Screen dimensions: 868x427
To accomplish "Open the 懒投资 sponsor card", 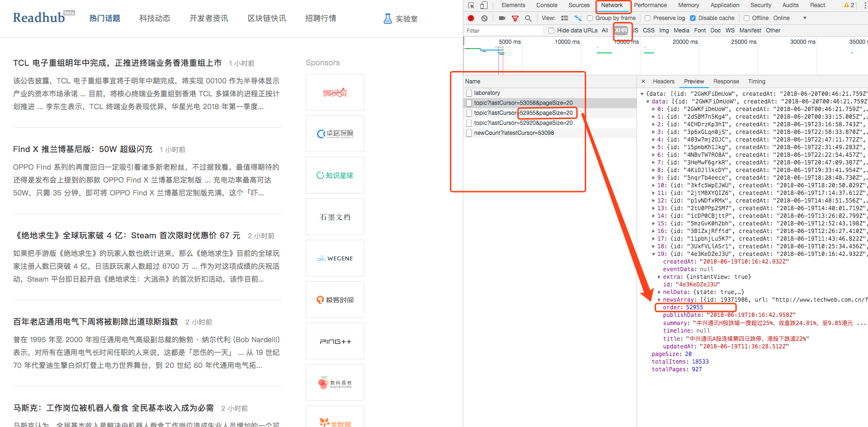I will [x=335, y=92].
